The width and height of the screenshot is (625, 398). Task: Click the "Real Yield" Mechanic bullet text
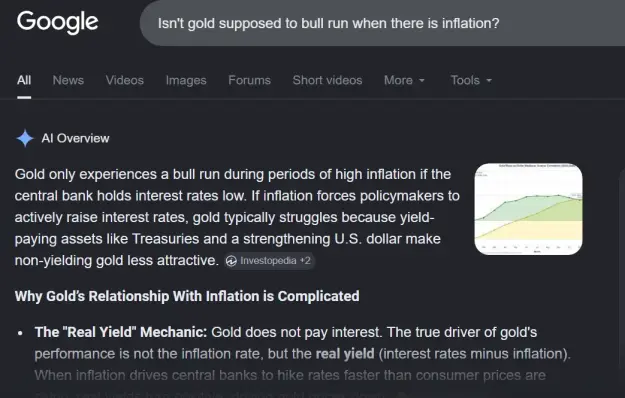tap(121, 332)
